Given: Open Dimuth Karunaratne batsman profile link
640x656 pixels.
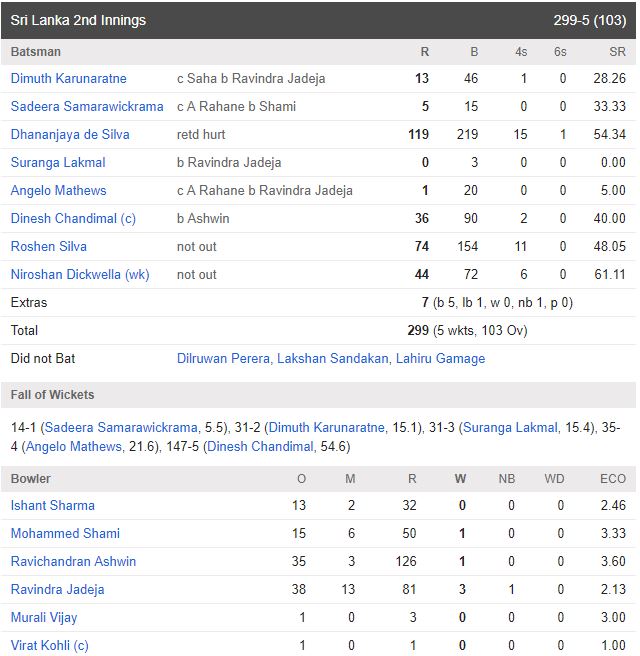Looking at the screenshot, I should pos(68,78).
